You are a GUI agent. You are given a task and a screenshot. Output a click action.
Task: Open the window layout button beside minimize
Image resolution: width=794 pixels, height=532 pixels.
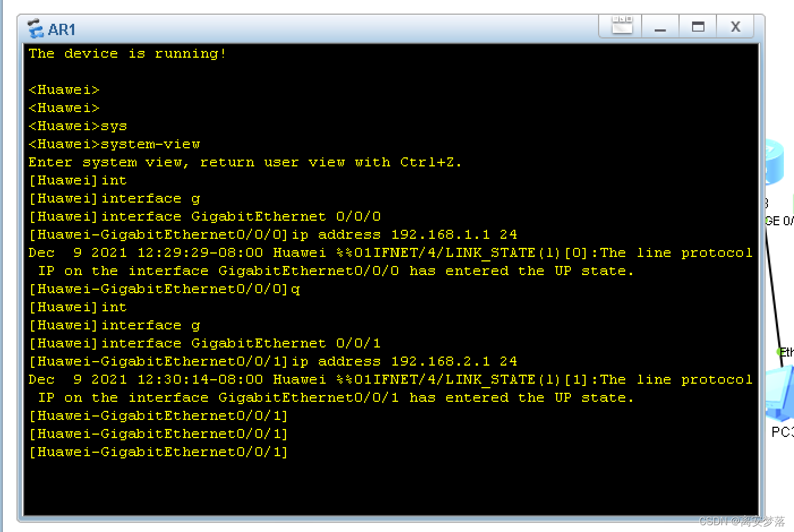point(622,25)
